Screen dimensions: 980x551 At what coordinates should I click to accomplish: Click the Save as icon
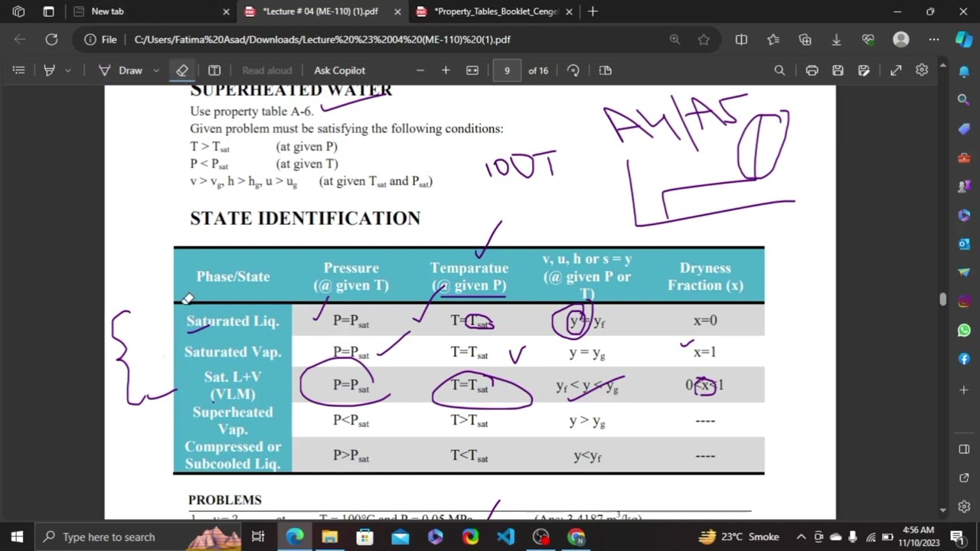(864, 70)
